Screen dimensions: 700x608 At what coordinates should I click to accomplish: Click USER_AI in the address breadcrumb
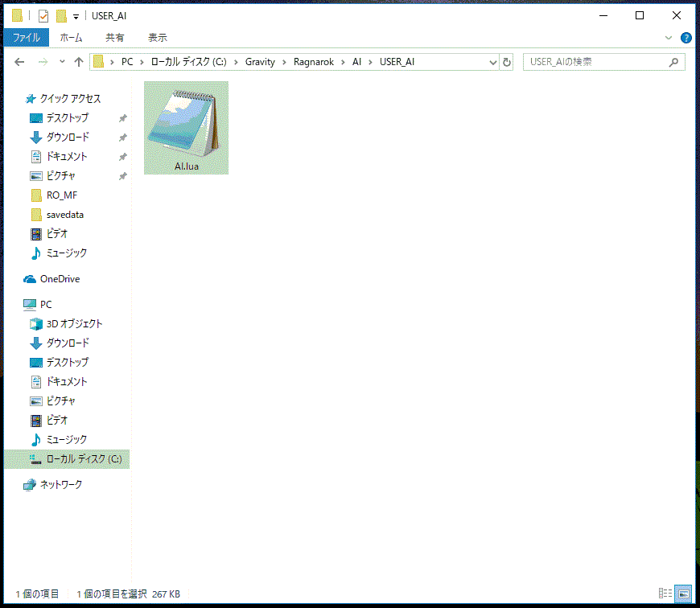397,62
